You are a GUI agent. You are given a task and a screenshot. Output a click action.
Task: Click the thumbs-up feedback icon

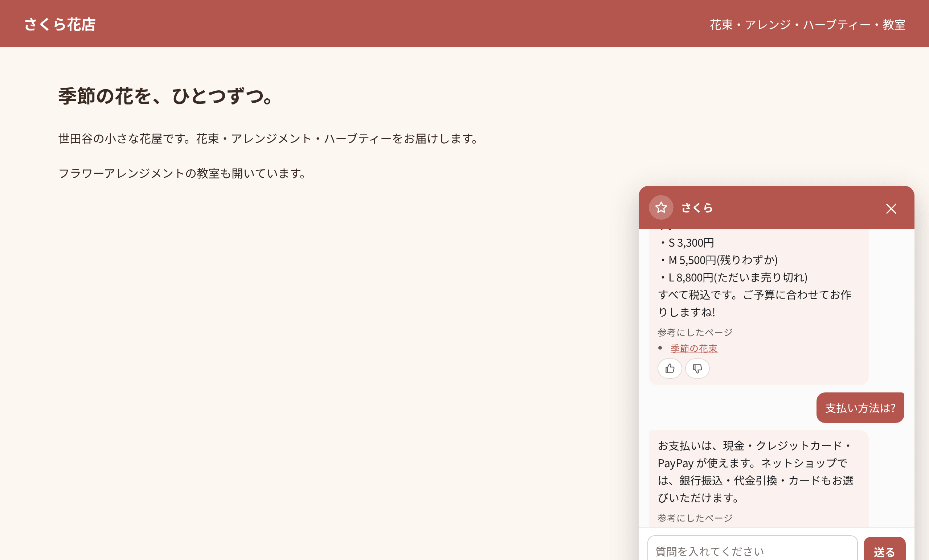pos(670,368)
